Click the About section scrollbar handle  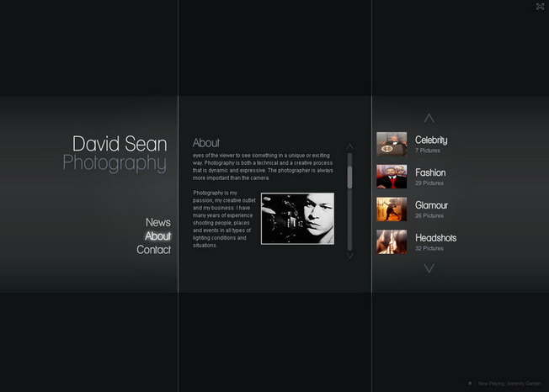click(349, 177)
